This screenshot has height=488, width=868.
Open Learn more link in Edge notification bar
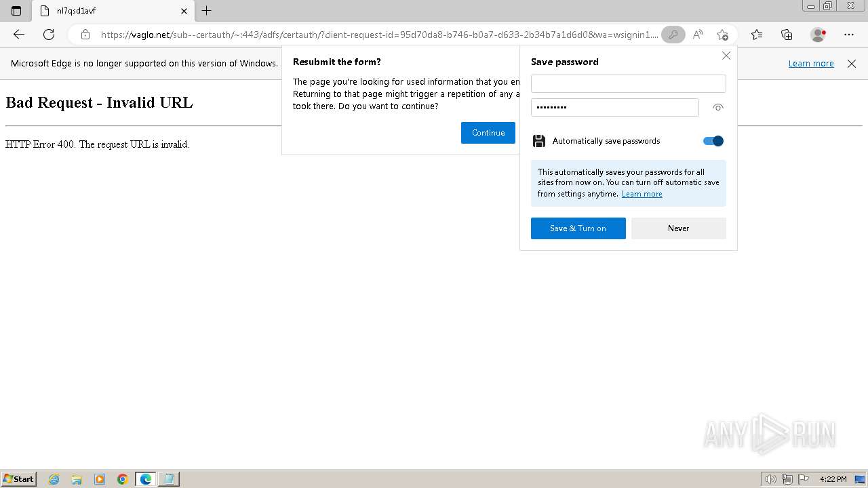tap(811, 63)
